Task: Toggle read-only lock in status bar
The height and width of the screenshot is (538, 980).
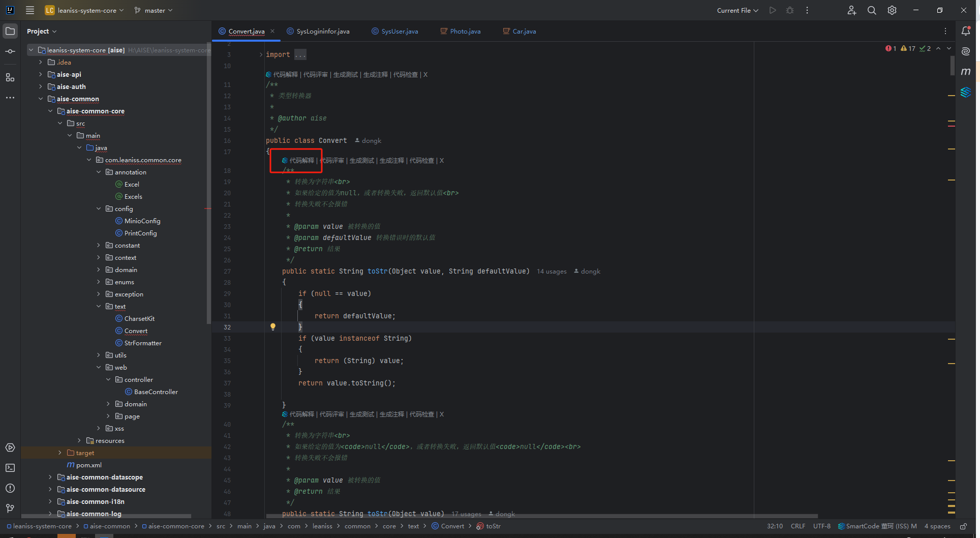Action: [x=963, y=526]
